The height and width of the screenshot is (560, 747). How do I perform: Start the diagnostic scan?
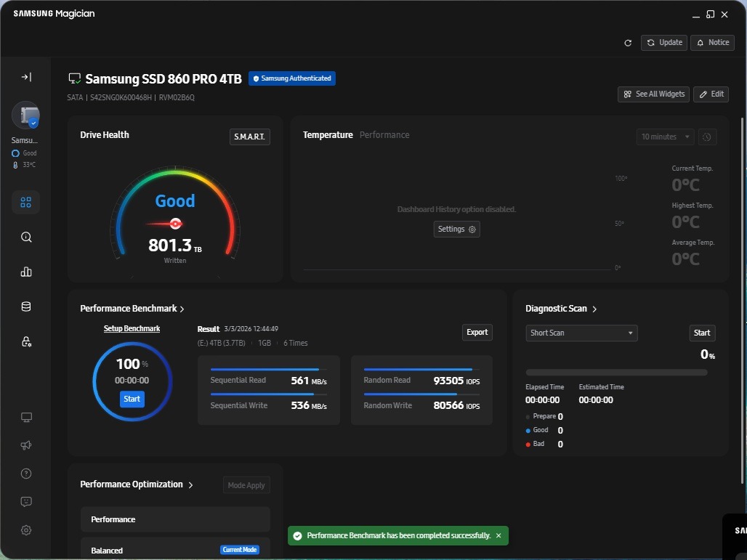point(702,333)
